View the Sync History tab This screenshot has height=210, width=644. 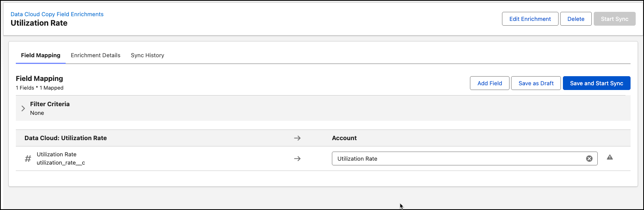pos(147,55)
